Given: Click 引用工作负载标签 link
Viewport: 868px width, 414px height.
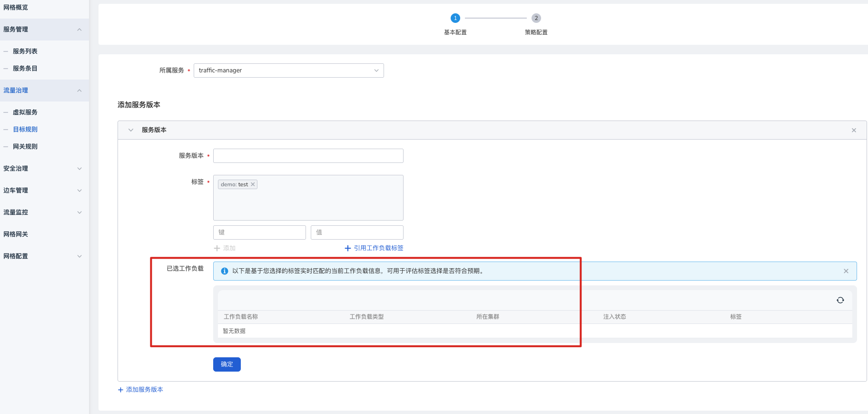Looking at the screenshot, I should tap(374, 248).
